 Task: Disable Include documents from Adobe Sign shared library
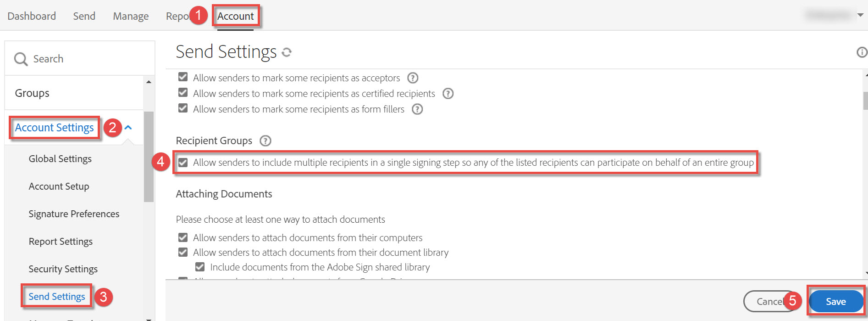coord(199,267)
